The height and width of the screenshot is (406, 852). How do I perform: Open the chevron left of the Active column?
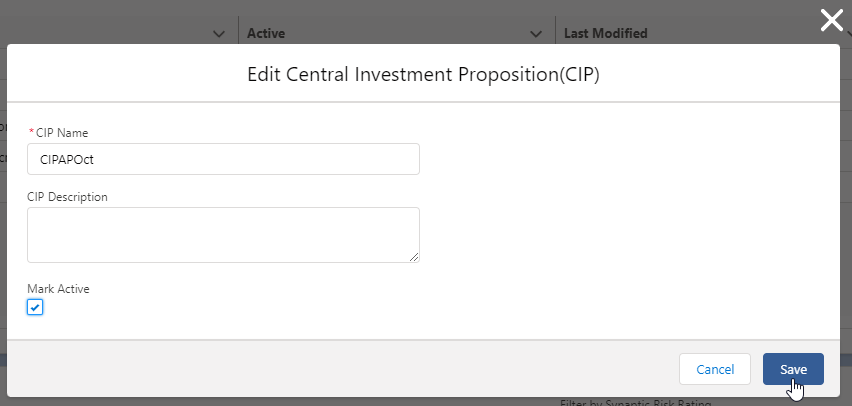219,34
